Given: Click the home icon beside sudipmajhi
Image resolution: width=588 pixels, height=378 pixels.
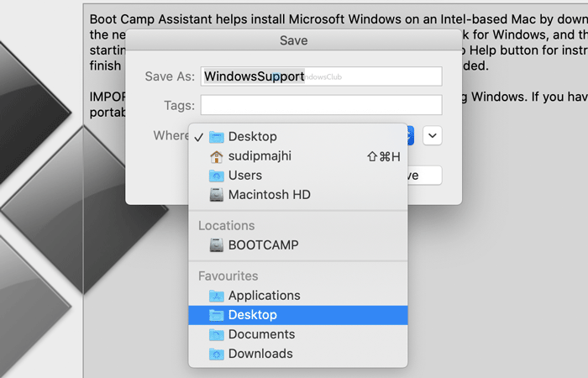Looking at the screenshot, I should [217, 156].
